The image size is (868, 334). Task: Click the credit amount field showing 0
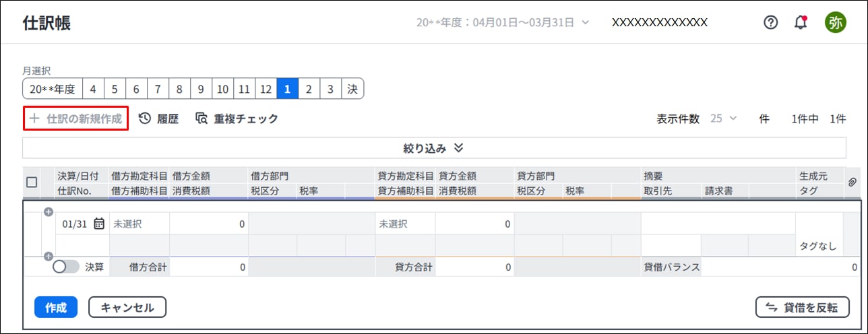pyautogui.click(x=475, y=224)
